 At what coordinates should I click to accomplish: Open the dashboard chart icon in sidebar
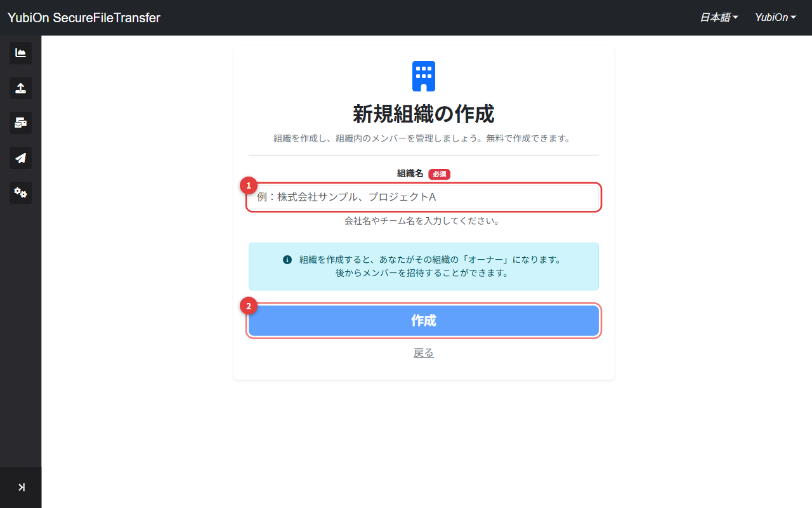20,53
